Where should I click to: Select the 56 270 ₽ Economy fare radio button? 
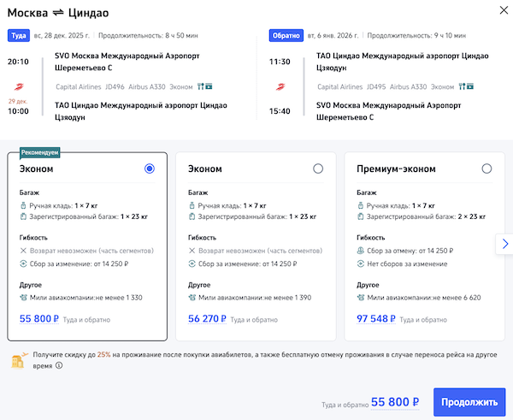pyautogui.click(x=318, y=169)
